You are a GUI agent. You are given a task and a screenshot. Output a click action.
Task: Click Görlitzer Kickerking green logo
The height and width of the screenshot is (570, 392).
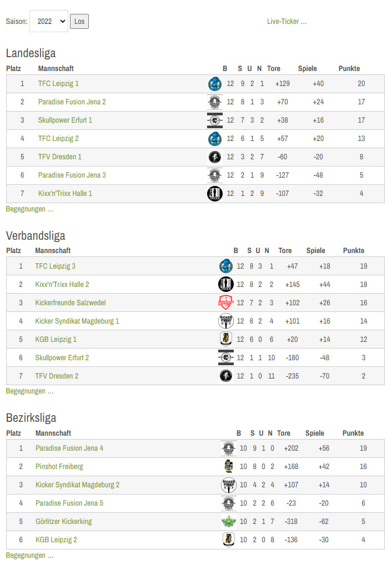click(228, 522)
